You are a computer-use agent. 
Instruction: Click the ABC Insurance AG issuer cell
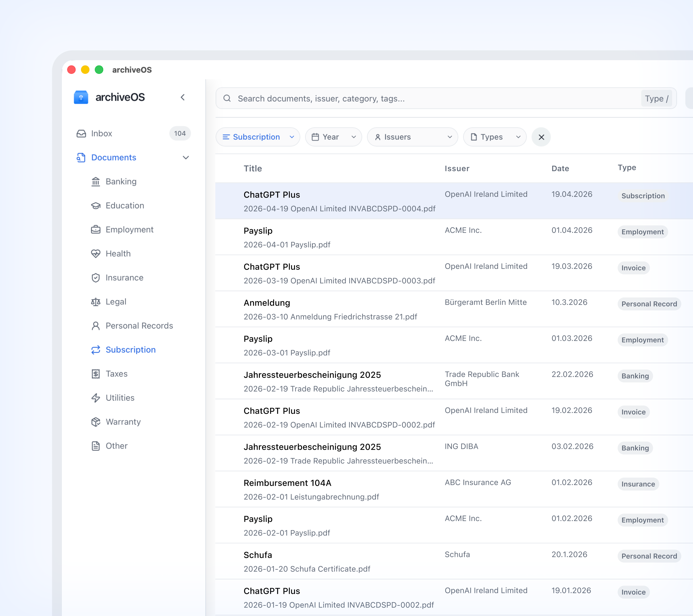(x=478, y=482)
